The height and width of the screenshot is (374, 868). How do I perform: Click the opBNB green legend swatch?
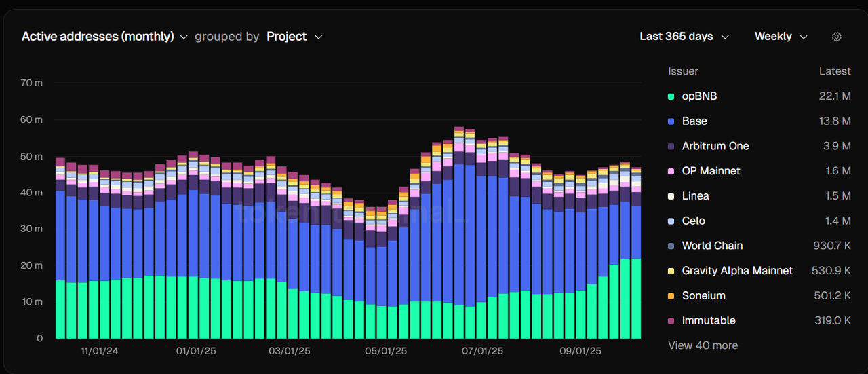[671, 96]
